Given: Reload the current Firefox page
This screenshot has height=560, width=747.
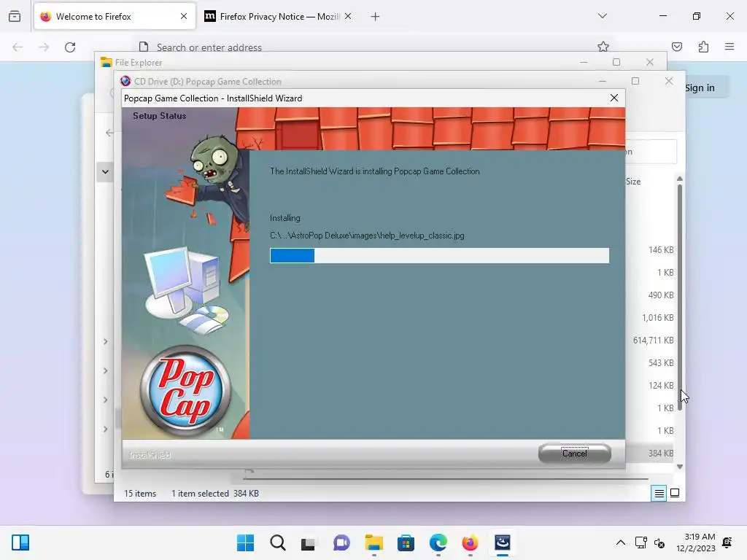Looking at the screenshot, I should (x=70, y=47).
